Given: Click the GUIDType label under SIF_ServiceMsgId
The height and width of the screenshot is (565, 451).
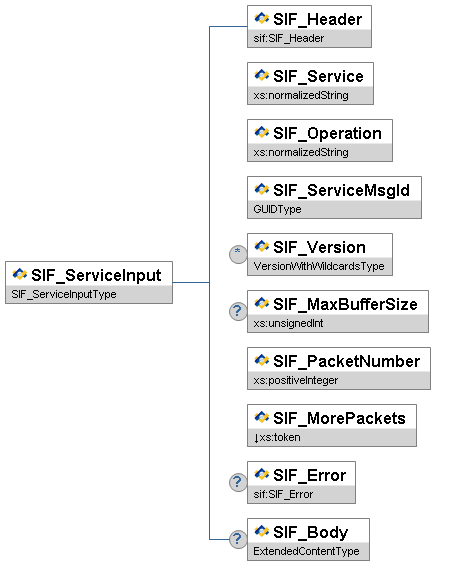Looking at the screenshot, I should [x=277, y=209].
